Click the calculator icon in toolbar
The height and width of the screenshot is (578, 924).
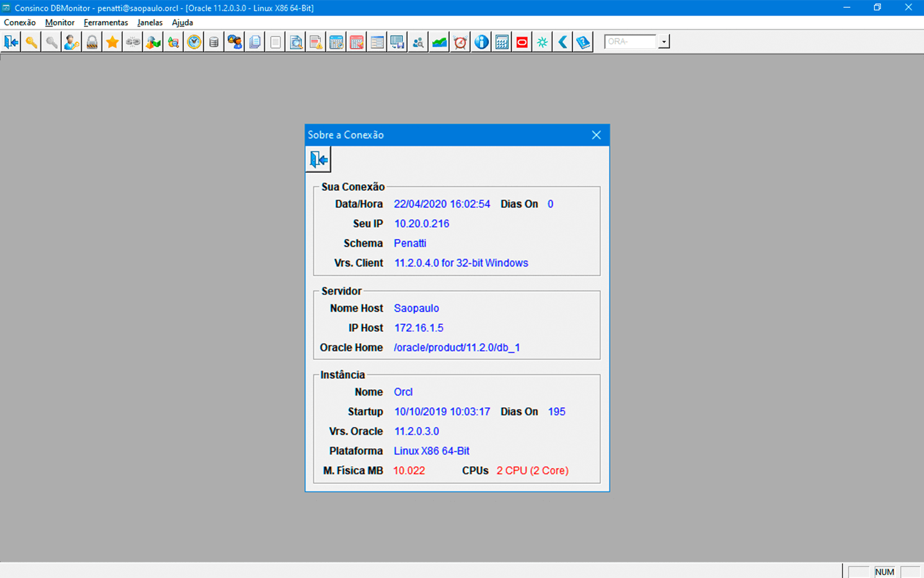click(502, 42)
